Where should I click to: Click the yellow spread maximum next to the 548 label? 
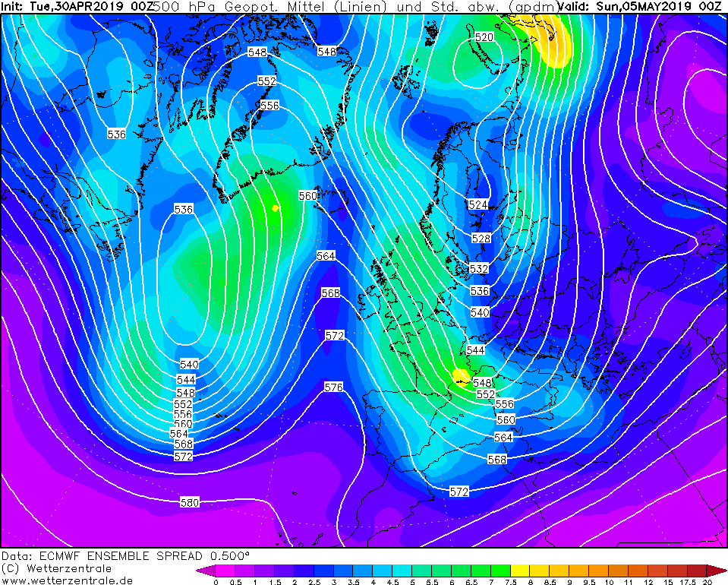(x=459, y=375)
